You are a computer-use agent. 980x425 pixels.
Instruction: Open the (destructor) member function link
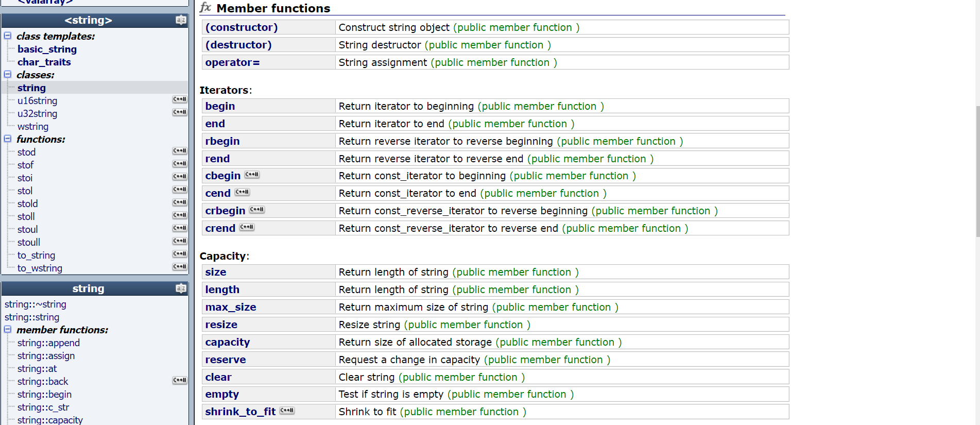point(238,45)
